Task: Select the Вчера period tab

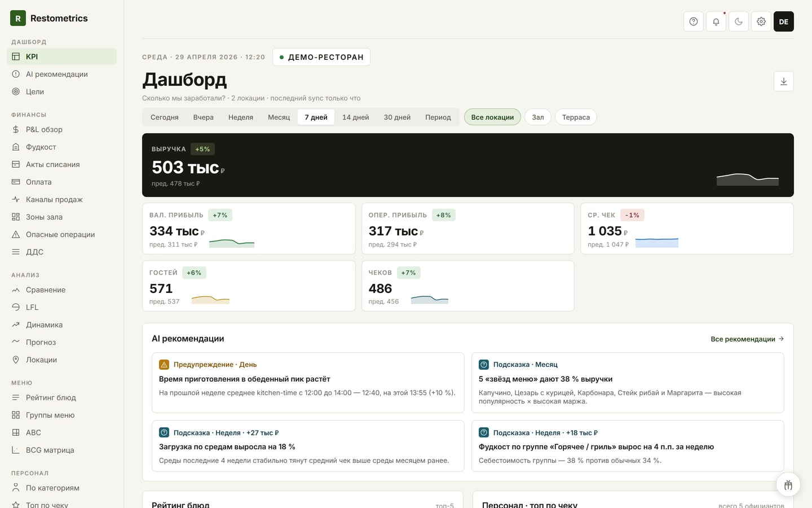Action: [x=204, y=117]
